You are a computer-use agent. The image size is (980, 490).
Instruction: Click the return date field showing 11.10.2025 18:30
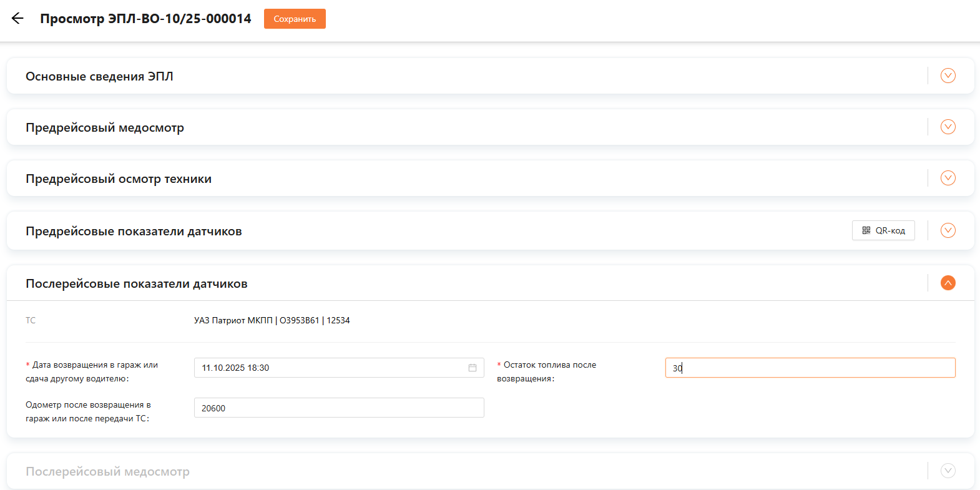pos(331,368)
